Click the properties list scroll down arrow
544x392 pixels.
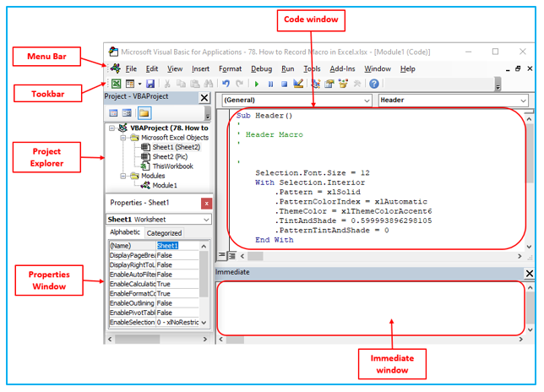[x=204, y=322]
